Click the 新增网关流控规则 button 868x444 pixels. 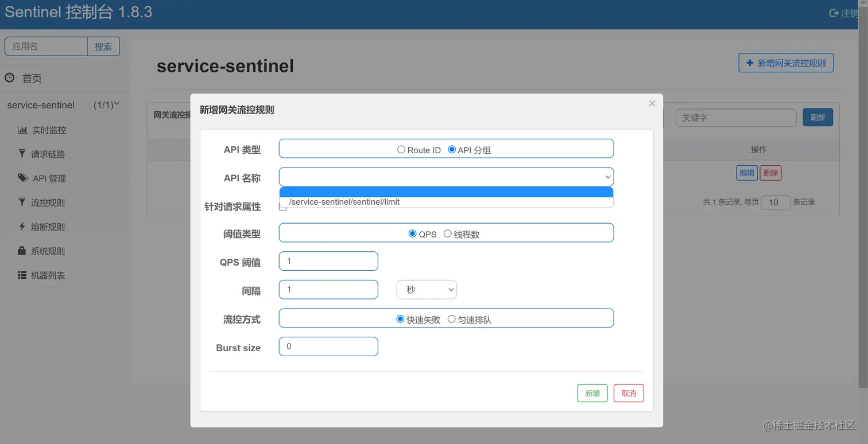[x=786, y=63]
